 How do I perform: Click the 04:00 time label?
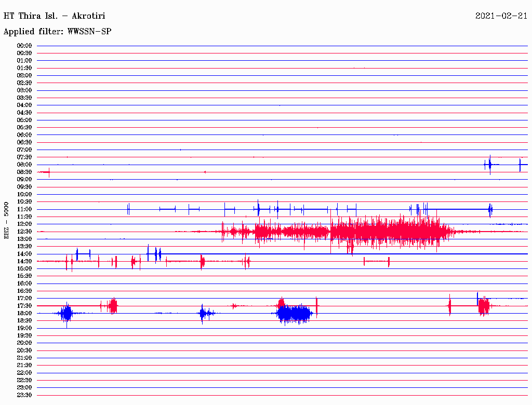coord(24,105)
